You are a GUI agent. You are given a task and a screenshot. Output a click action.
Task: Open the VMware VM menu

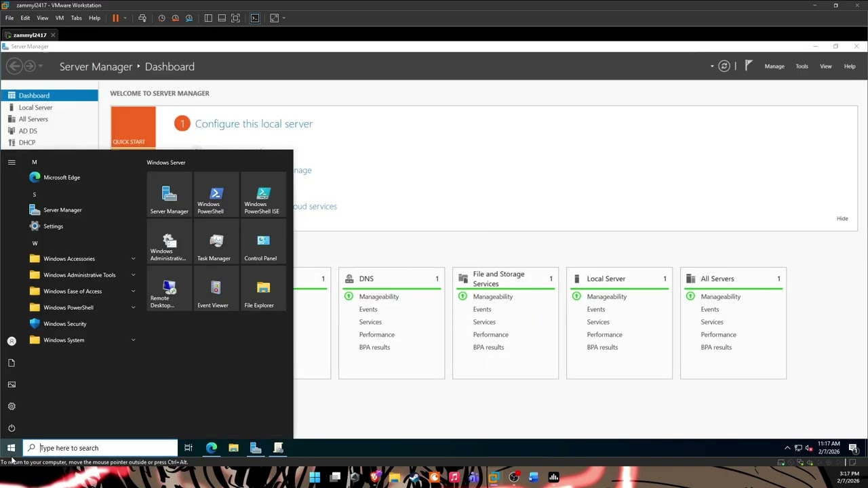[x=60, y=18]
